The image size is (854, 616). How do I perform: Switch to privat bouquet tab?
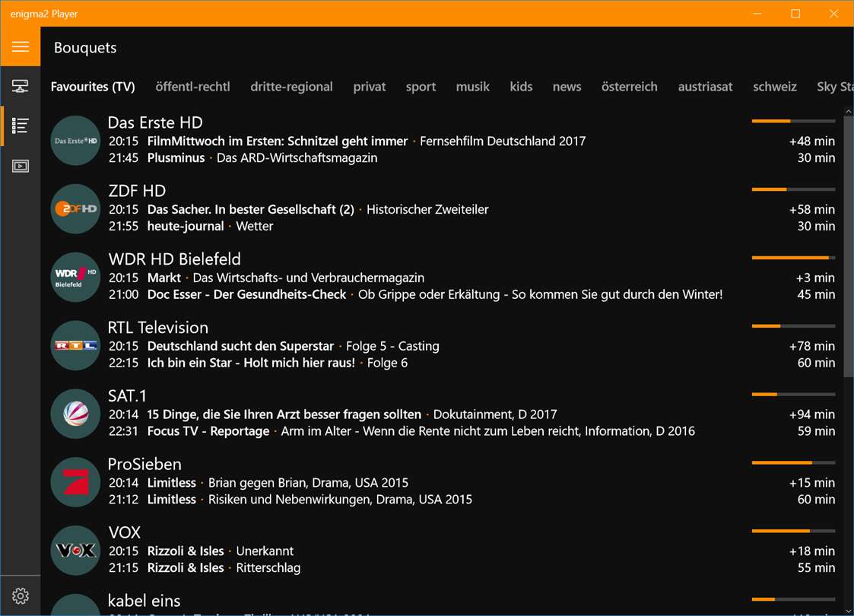[370, 87]
